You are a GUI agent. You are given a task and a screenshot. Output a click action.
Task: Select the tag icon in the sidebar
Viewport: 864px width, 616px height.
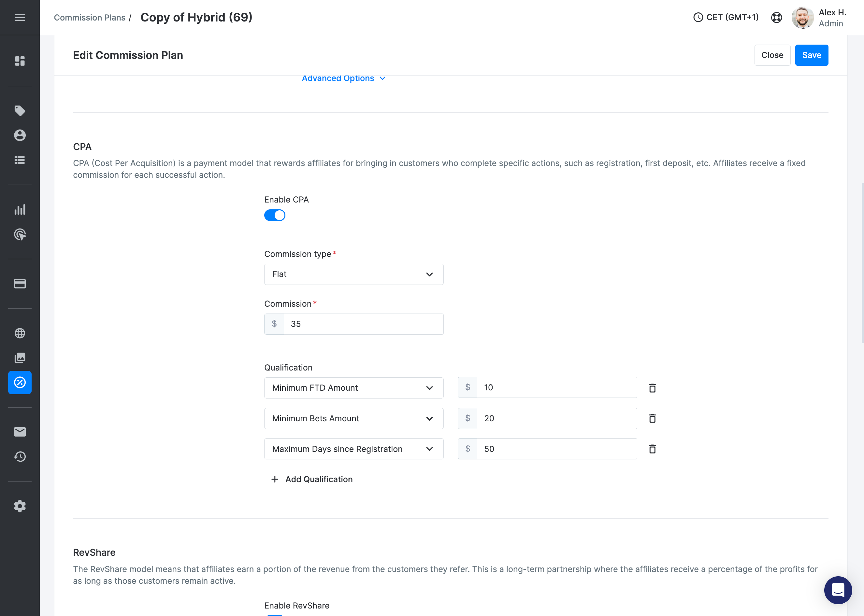pyautogui.click(x=20, y=110)
